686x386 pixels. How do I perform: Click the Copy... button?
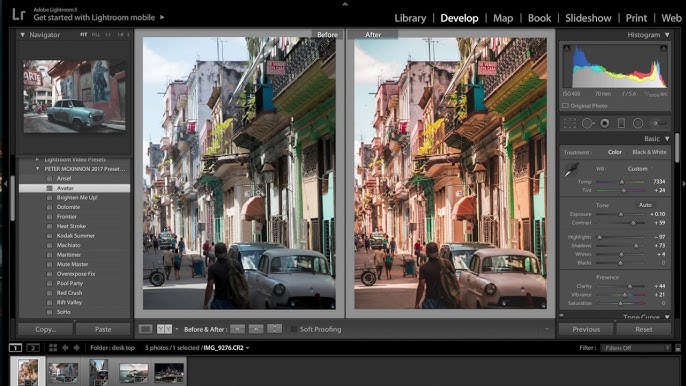pyautogui.click(x=46, y=329)
